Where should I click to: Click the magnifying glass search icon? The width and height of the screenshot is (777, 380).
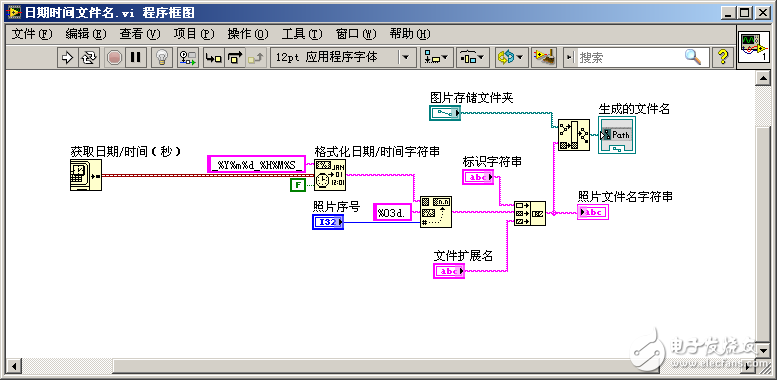coord(693,57)
